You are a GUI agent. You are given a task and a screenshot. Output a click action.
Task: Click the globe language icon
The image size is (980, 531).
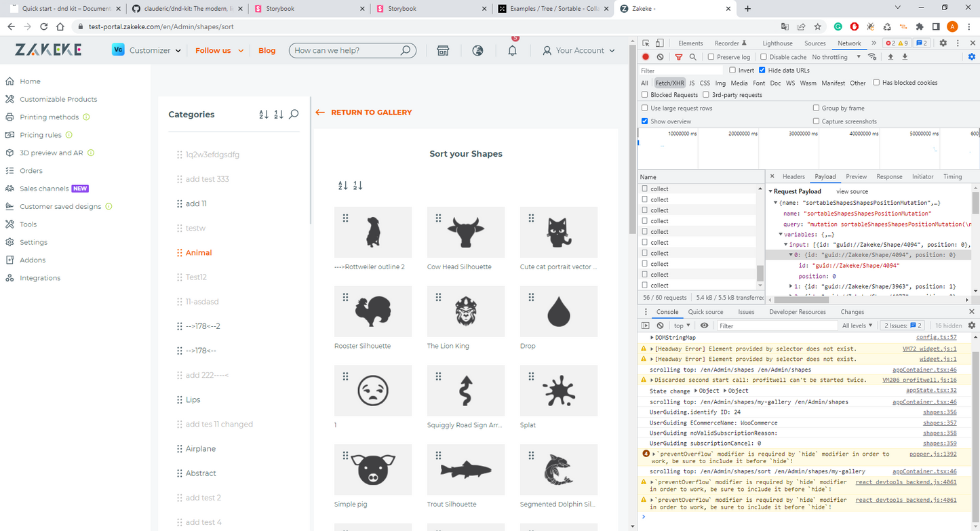coord(477,51)
